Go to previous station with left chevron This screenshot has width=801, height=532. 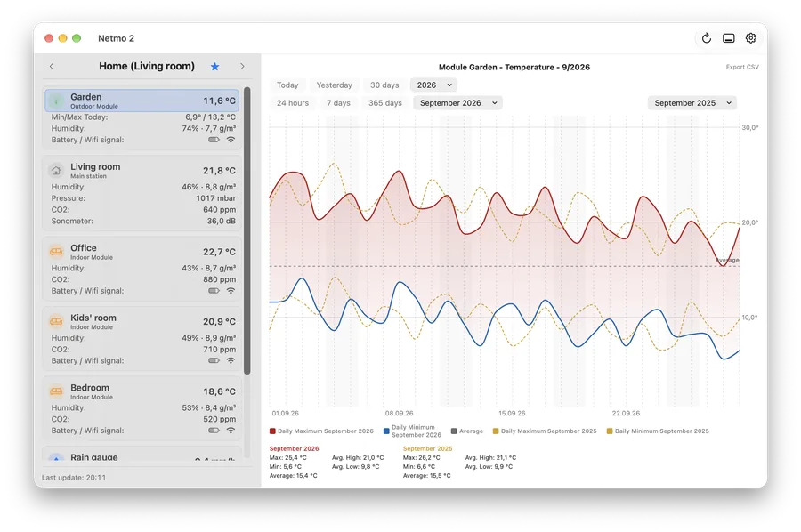click(x=52, y=67)
